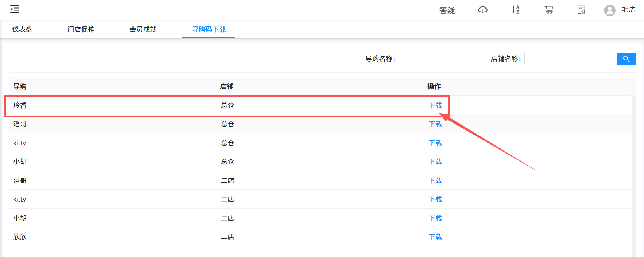Click the cloud download icon
Viewport: 644px width, 257px height.
coord(483,10)
